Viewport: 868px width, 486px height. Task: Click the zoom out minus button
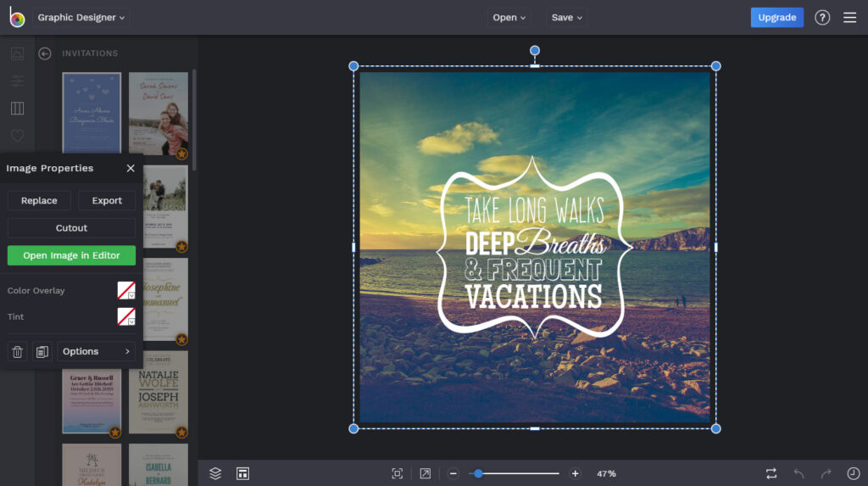(x=453, y=473)
